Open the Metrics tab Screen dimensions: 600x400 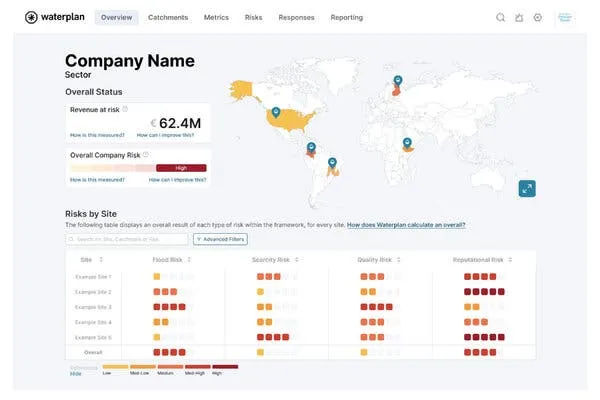click(216, 18)
